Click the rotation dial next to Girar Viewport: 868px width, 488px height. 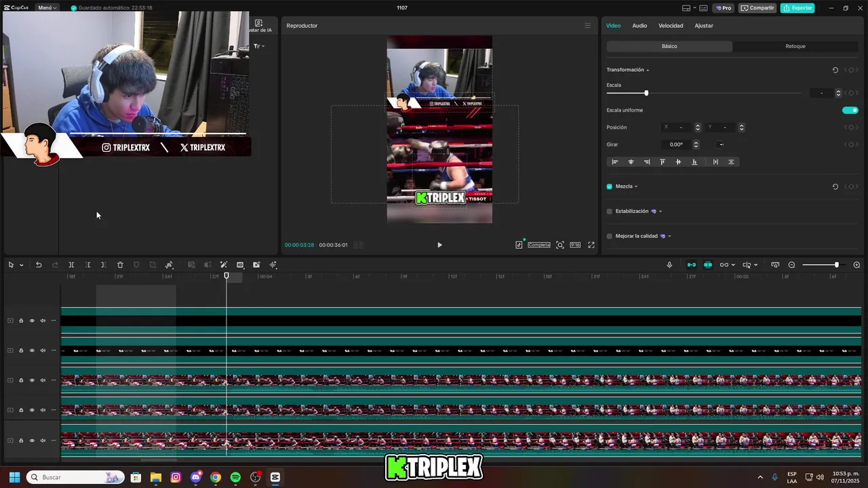720,144
